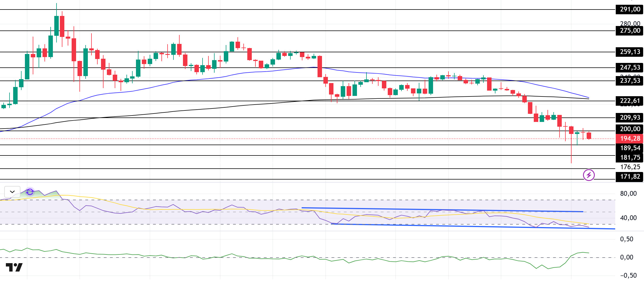Select the 222,61 price level label

[629, 101]
